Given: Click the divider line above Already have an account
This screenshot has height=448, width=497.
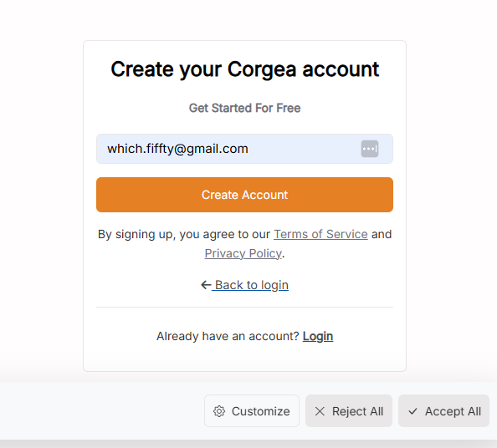Looking at the screenshot, I should pyautogui.click(x=244, y=307).
